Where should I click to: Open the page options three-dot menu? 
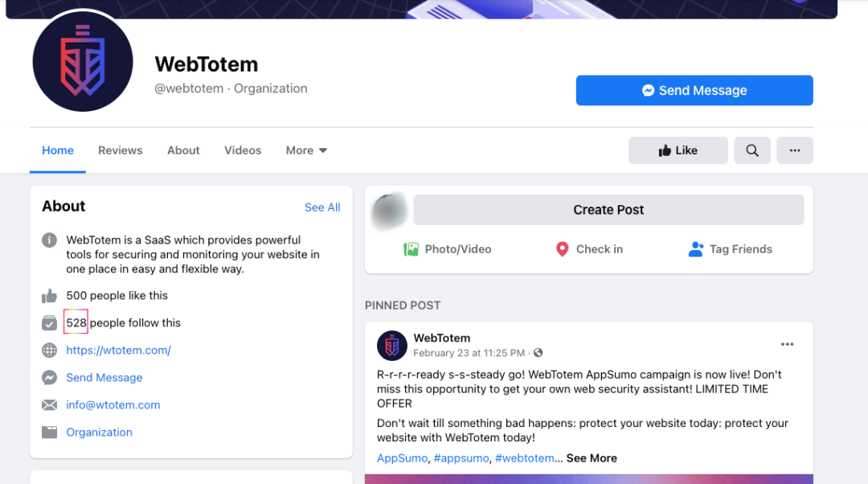click(x=794, y=150)
